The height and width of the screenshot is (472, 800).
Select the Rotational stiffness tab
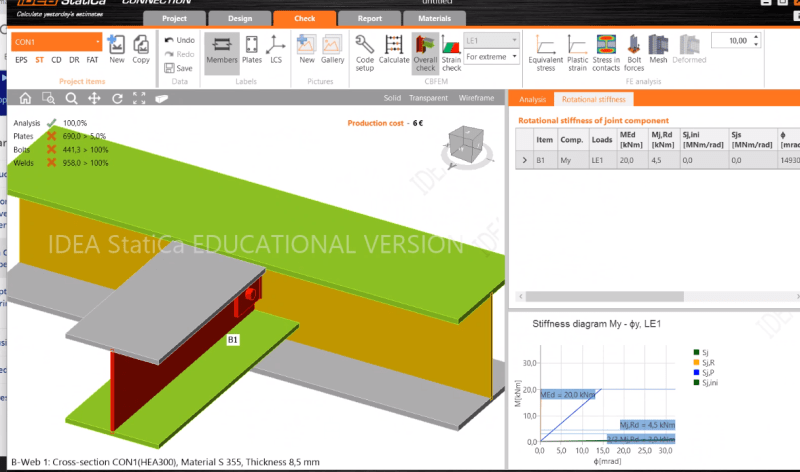click(593, 99)
